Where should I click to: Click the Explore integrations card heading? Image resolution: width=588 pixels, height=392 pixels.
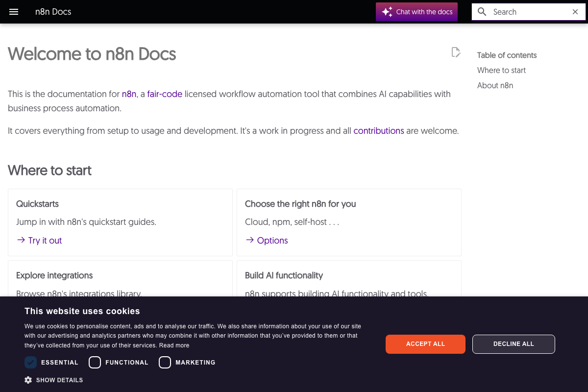[x=54, y=275]
